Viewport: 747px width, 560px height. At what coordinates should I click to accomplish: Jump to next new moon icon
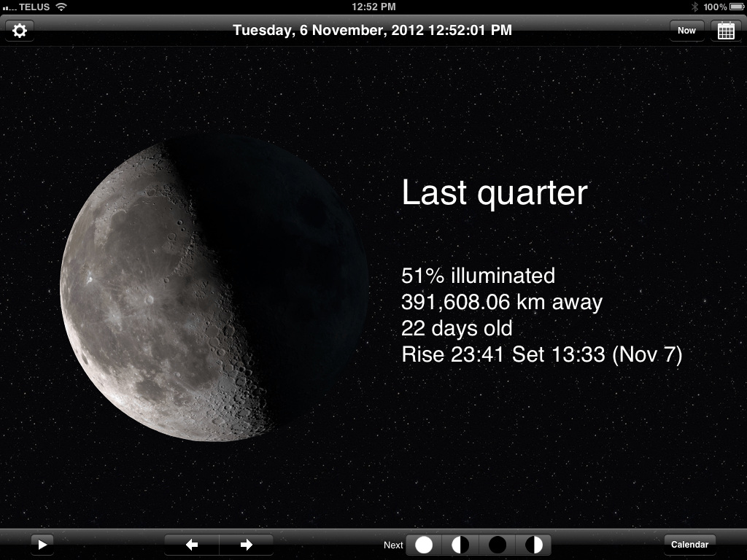click(498, 545)
